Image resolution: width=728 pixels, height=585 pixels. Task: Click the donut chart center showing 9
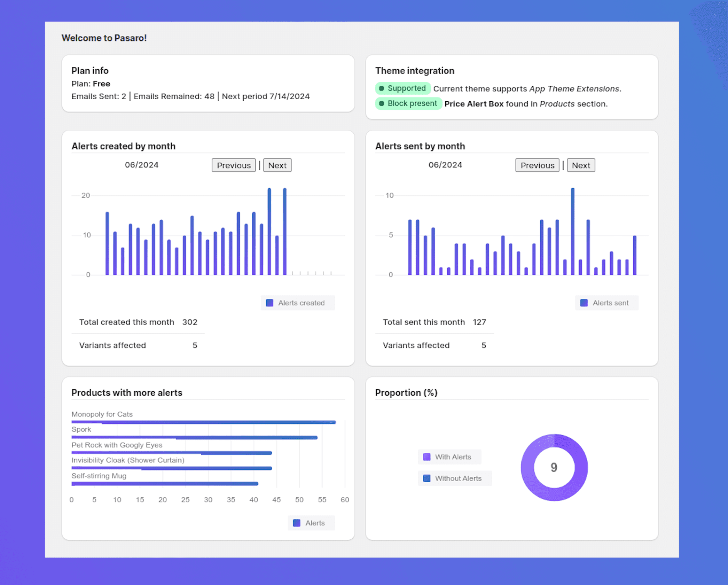pos(554,468)
